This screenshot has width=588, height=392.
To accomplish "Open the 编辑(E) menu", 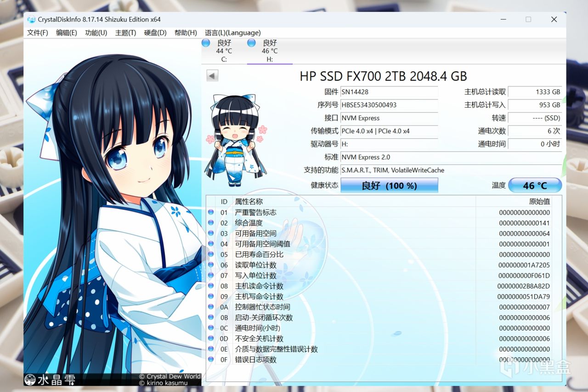I will (67, 33).
